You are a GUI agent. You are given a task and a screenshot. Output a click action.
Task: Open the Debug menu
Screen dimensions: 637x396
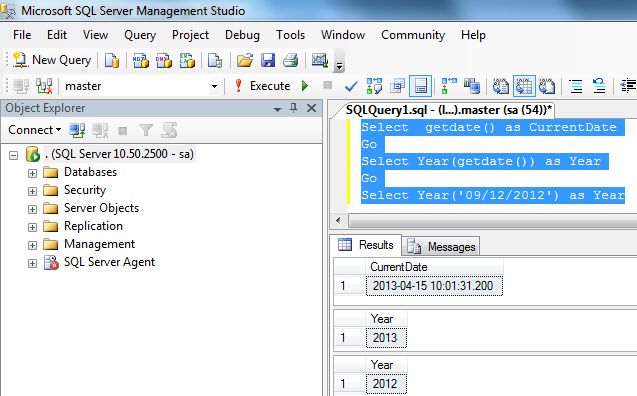click(x=242, y=35)
